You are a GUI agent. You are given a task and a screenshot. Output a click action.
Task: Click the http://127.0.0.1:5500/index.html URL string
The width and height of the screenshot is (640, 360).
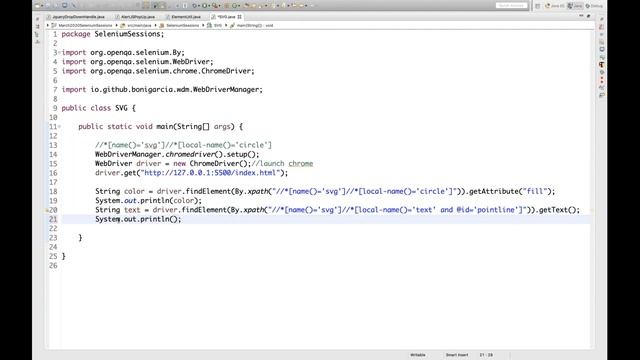[210, 173]
